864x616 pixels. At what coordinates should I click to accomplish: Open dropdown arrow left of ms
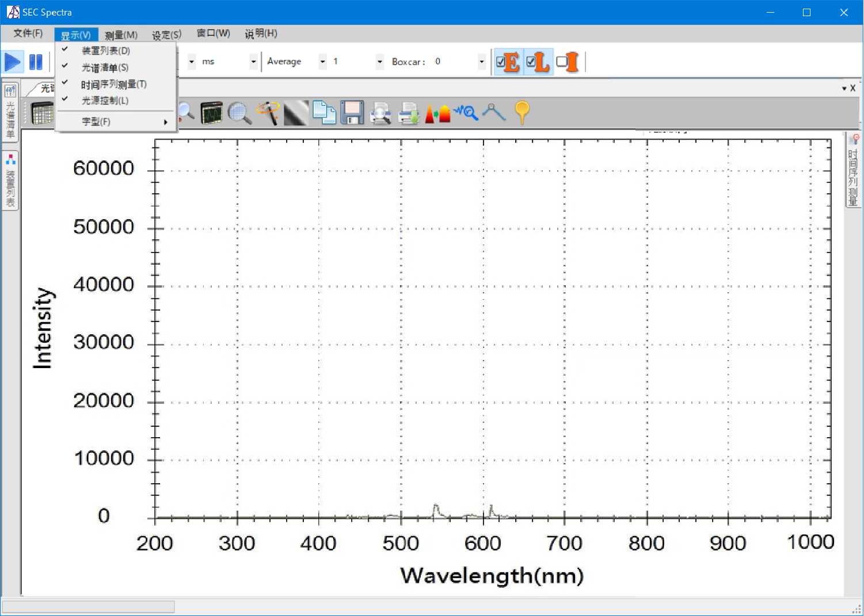pyautogui.click(x=191, y=62)
